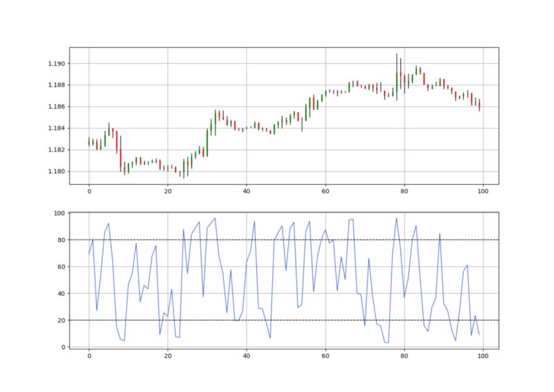Viewport: 554px width, 392px height.
Task: Click y-axis label 80 on oscillator chart
Action: [61, 240]
